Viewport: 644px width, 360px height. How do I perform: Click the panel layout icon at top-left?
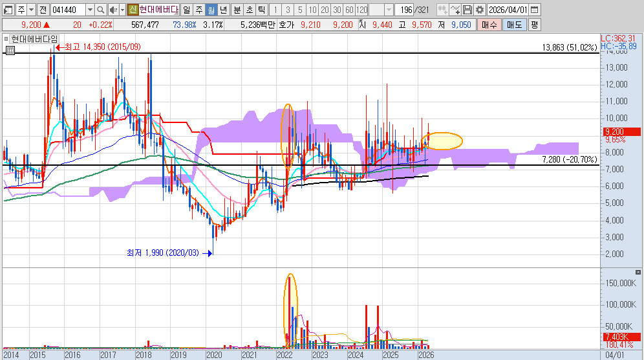pos(8,10)
